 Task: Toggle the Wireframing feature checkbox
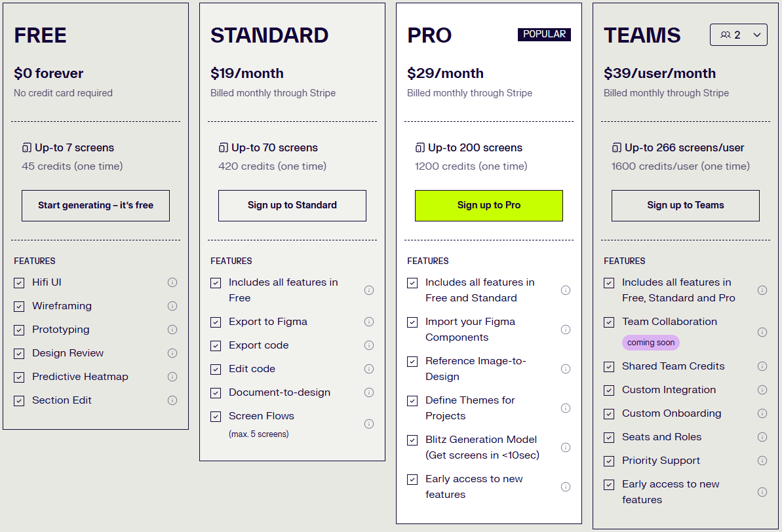pos(19,305)
